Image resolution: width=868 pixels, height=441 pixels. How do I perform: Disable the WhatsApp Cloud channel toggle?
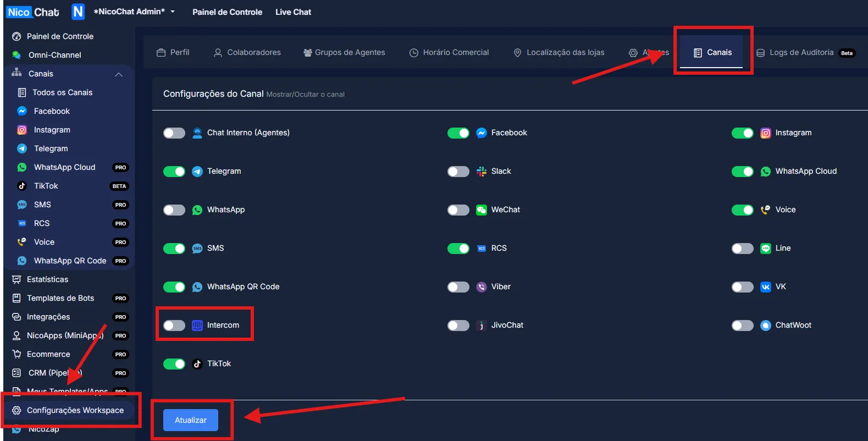click(x=743, y=172)
